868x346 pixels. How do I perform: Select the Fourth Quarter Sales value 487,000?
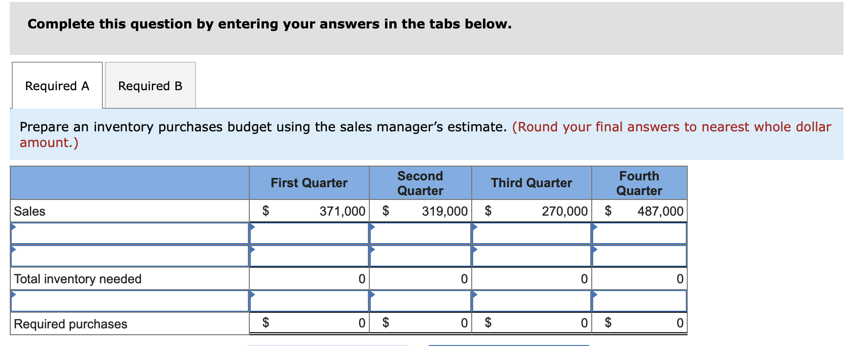660,211
